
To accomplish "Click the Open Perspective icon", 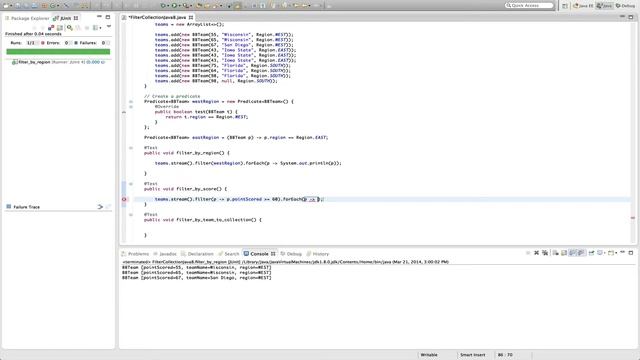I will click(x=565, y=6).
